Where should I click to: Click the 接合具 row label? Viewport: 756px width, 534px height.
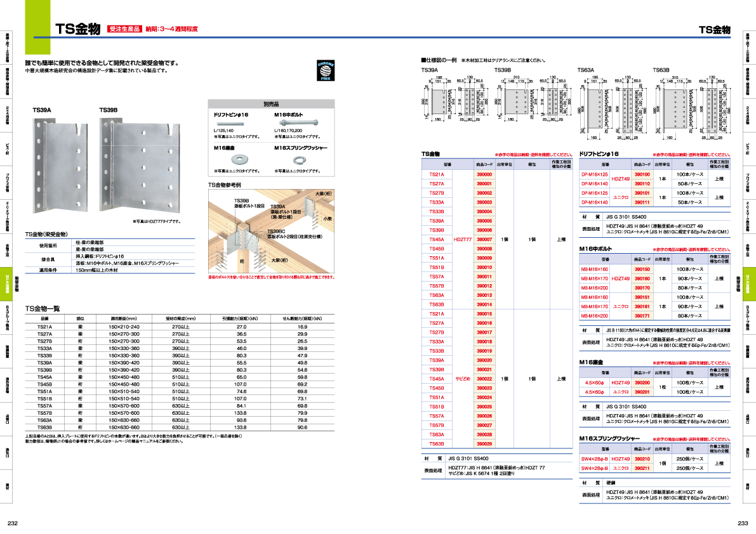pos(48,259)
